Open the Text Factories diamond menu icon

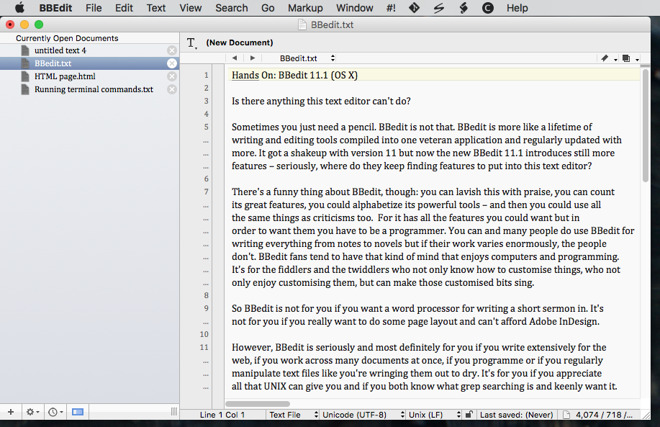pyautogui.click(x=414, y=8)
